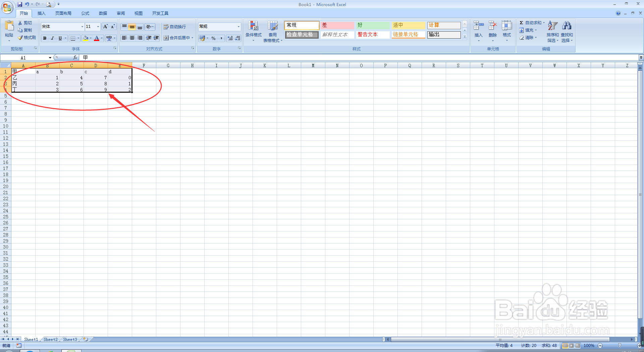
Task: Decrease the font size with the small A
Action: [x=113, y=27]
